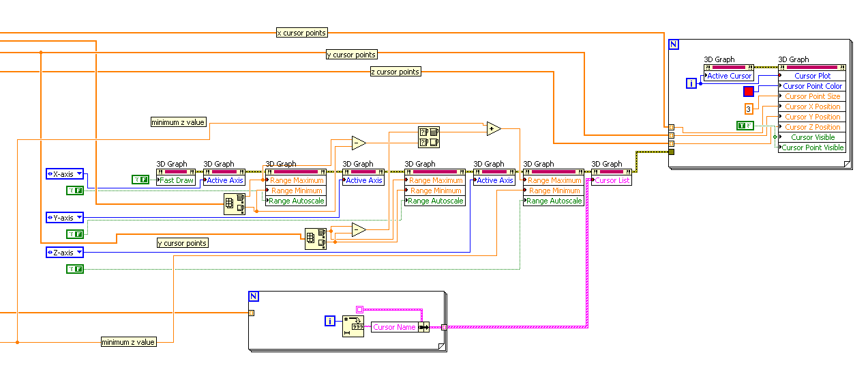Select the Cursor Plot property

click(812, 76)
